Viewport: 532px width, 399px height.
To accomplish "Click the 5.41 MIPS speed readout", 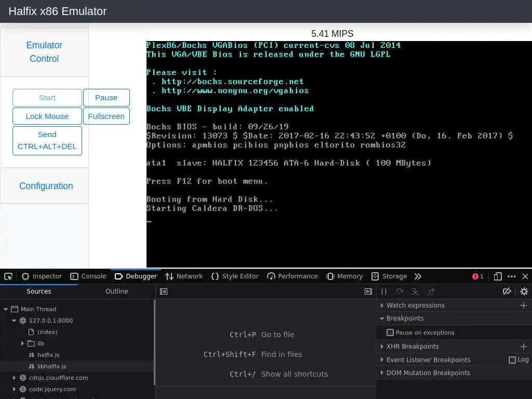I will tap(332, 34).
